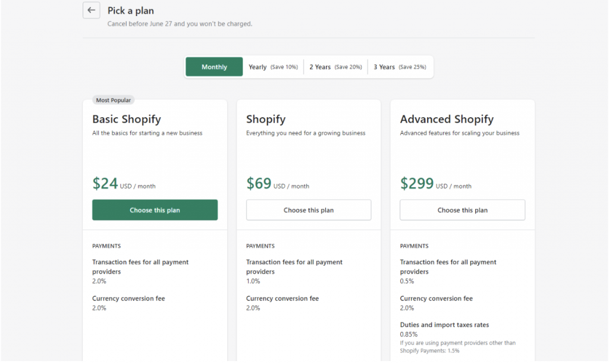Click 'Duties and import taxes rates' label
The height and width of the screenshot is (364, 609).
(x=444, y=325)
